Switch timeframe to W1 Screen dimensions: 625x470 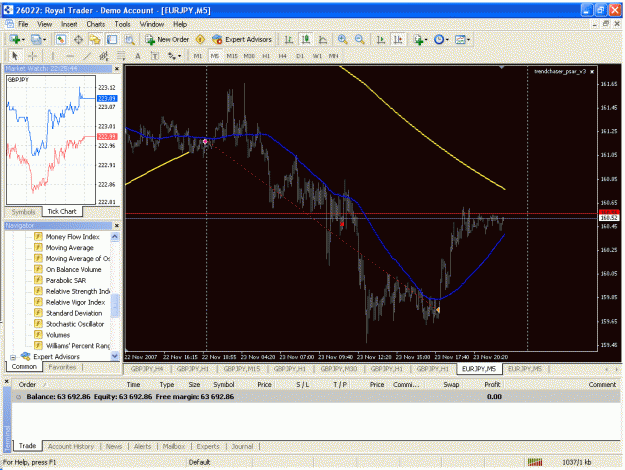[x=317, y=56]
